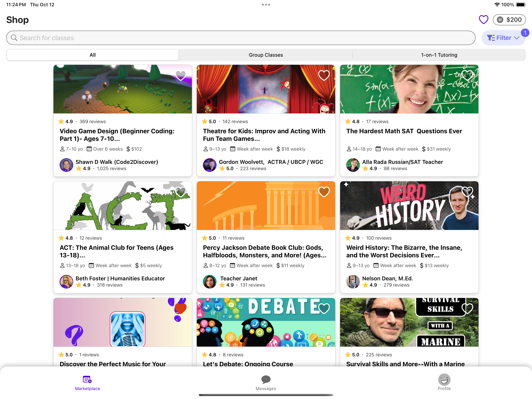The width and height of the screenshot is (532, 399).
Task: Open Messages tab
Action: coord(266,383)
